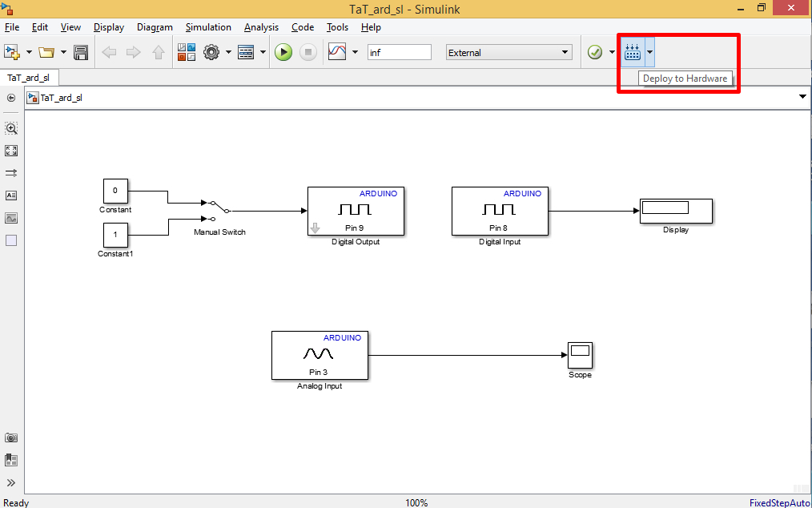
Task: Click the Open folder icon
Action: click(46, 52)
